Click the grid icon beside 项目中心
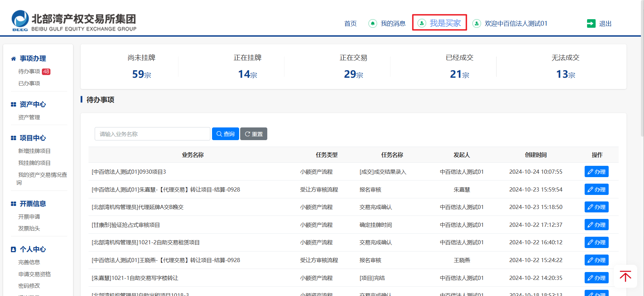The image size is (644, 296). pos(13,138)
